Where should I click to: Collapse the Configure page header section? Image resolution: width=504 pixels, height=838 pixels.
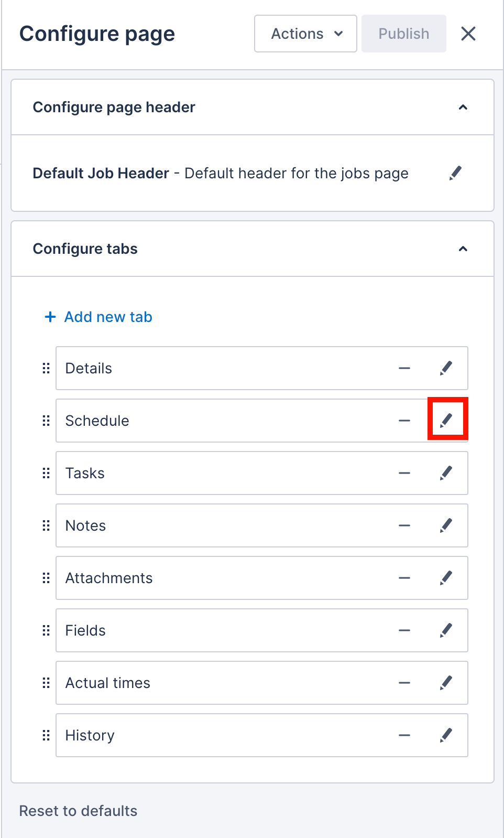(463, 108)
